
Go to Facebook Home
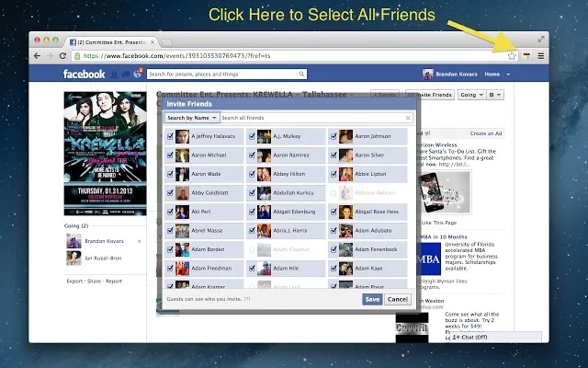pyautogui.click(x=492, y=75)
